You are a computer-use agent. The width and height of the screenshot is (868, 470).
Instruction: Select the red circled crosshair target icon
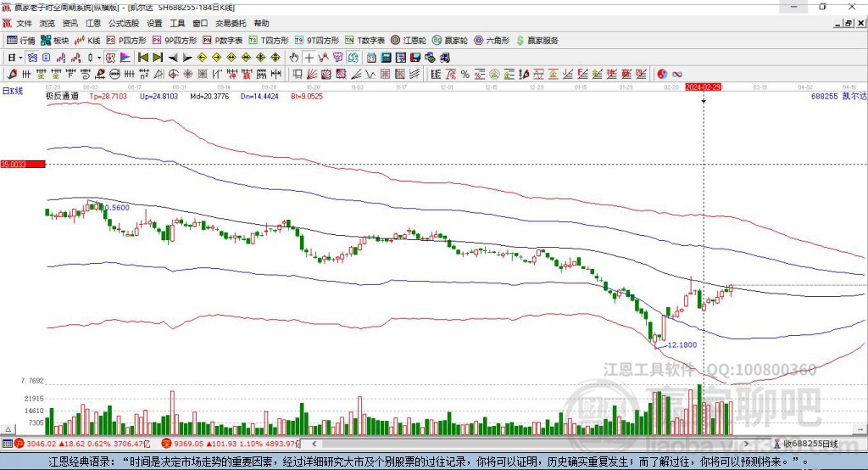coord(173,75)
